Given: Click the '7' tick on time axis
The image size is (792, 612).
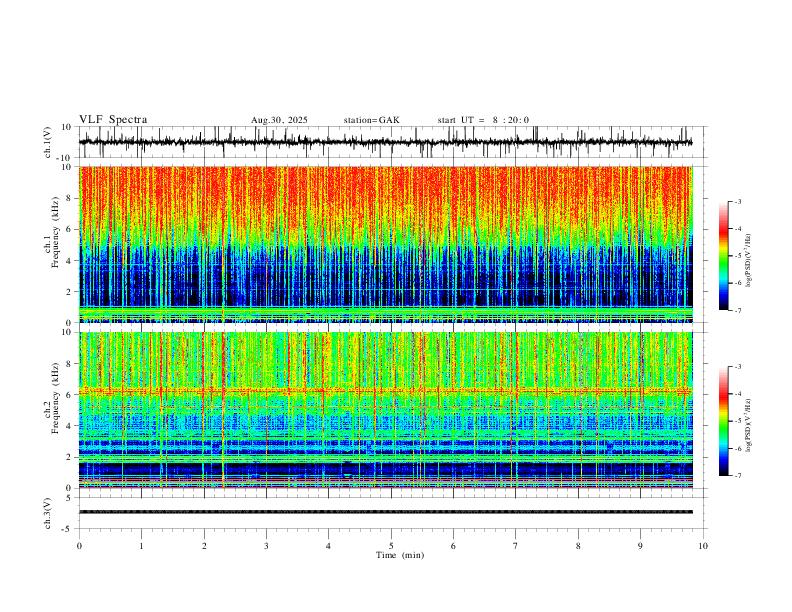Looking at the screenshot, I should coord(516,546).
